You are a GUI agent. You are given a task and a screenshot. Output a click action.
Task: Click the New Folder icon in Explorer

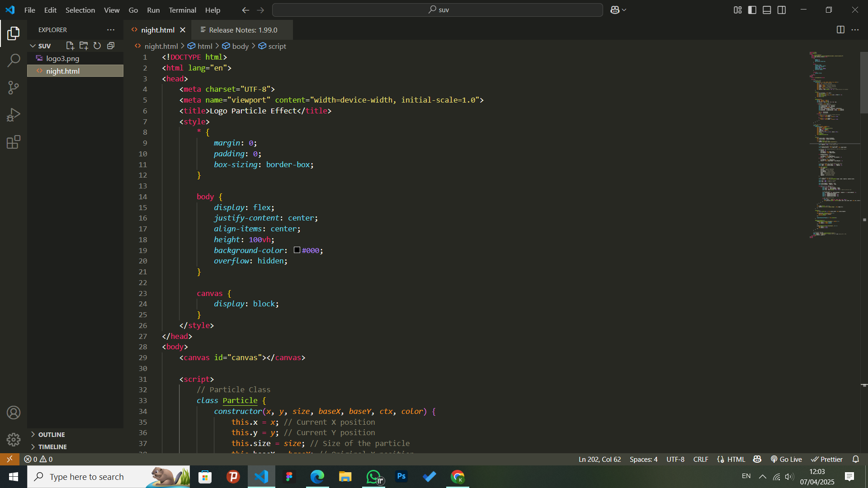84,46
